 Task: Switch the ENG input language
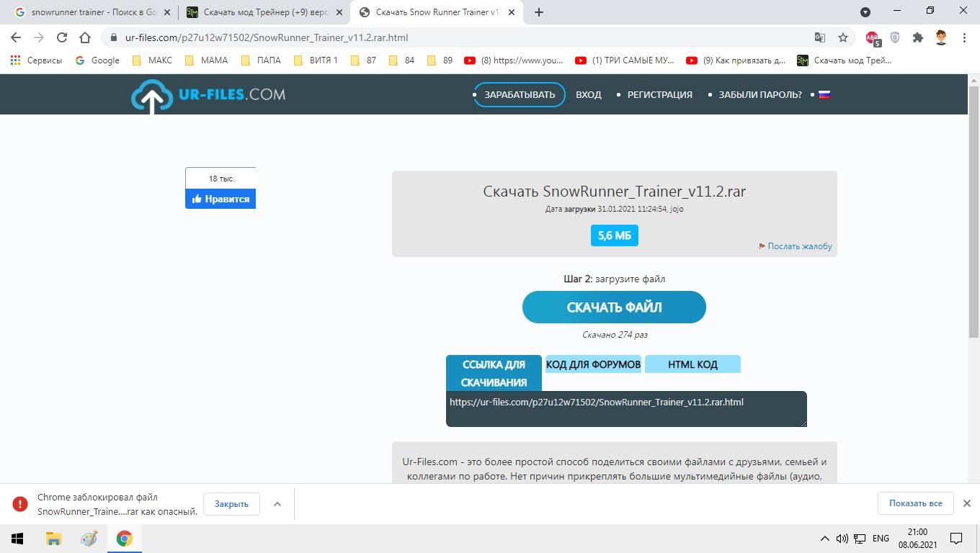(880, 539)
